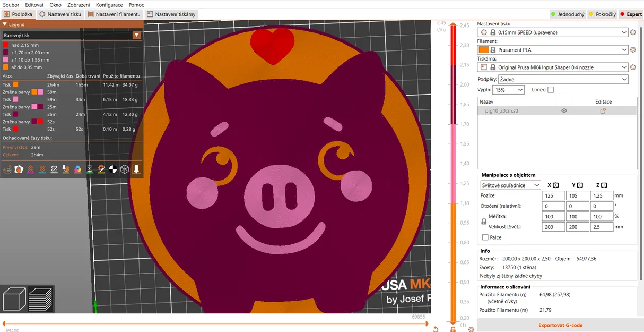Open the Tiskárna printer preset dropdown
Screen dimensions: 644x332
[553, 67]
